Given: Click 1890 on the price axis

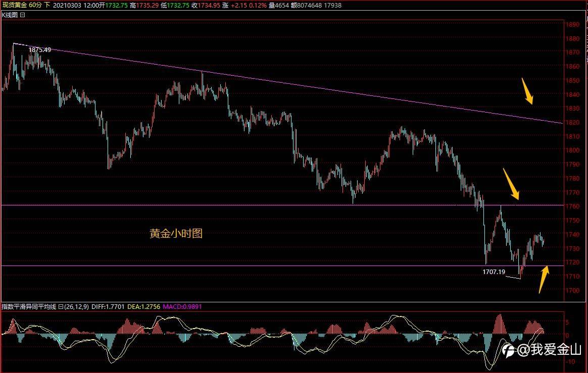Looking at the screenshot, I should tap(573, 25).
